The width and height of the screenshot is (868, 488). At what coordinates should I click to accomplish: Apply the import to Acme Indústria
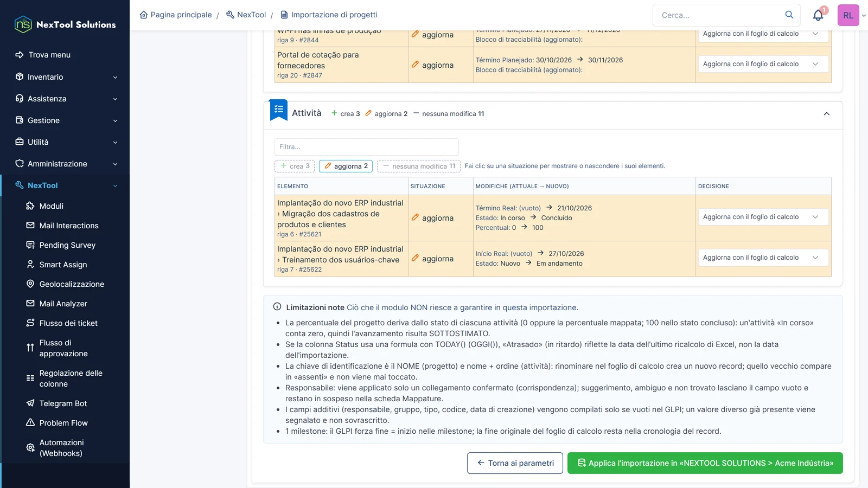[x=705, y=463]
